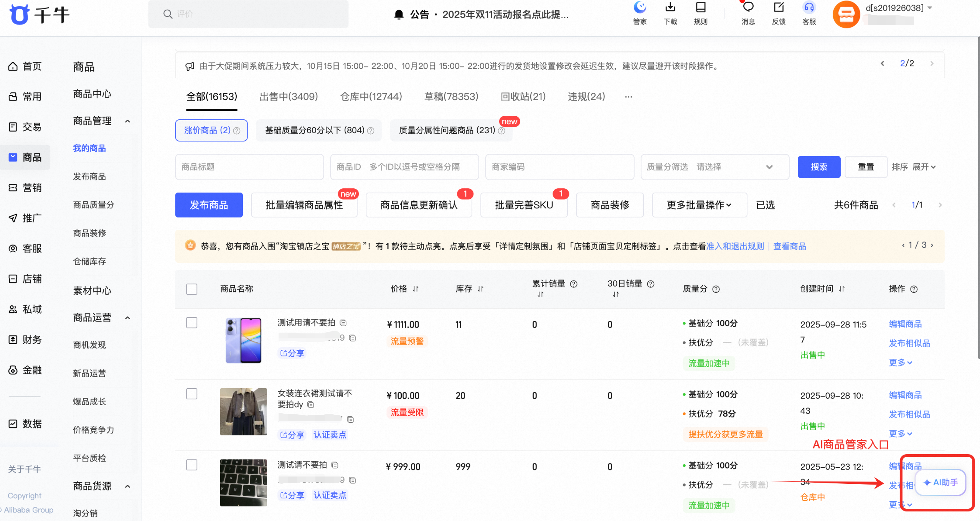Open 营销 in left sidebar
The image size is (980, 521).
[25, 188]
